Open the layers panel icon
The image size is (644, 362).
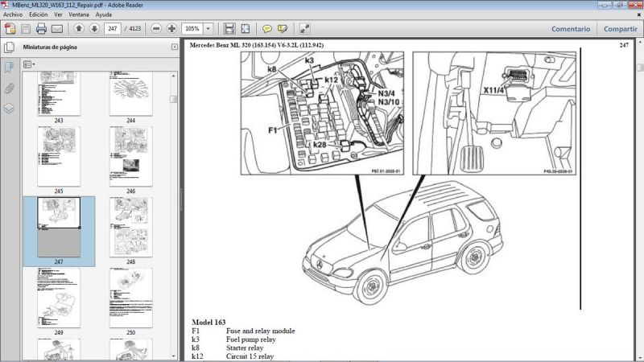pos(9,109)
